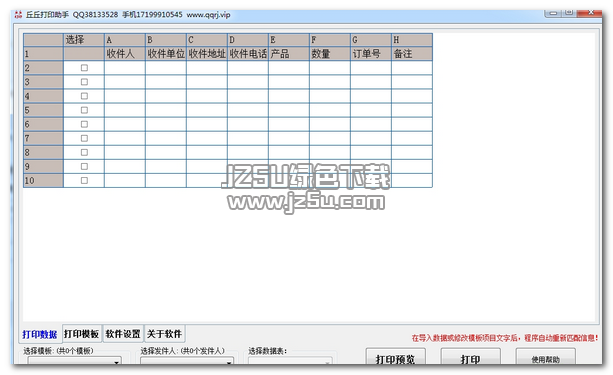
Task: Click the 备注 header cell
Action: pos(412,54)
